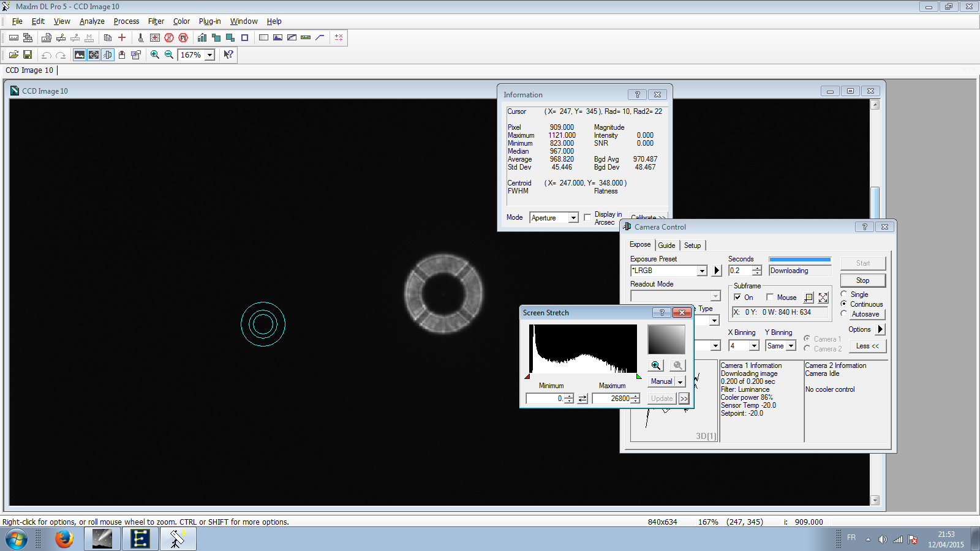Switch to the Setup tab

click(x=692, y=246)
